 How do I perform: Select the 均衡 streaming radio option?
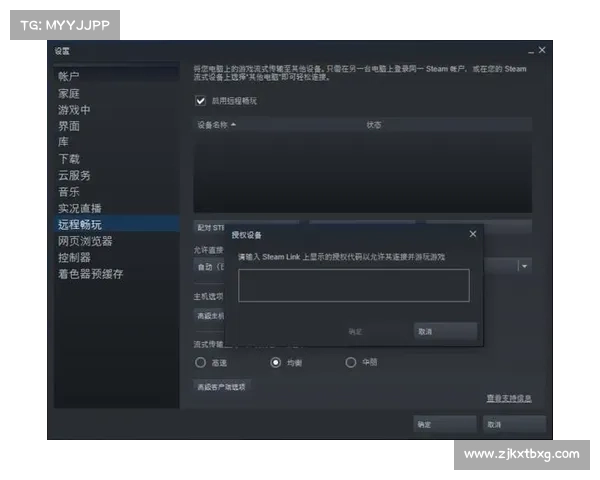276,362
